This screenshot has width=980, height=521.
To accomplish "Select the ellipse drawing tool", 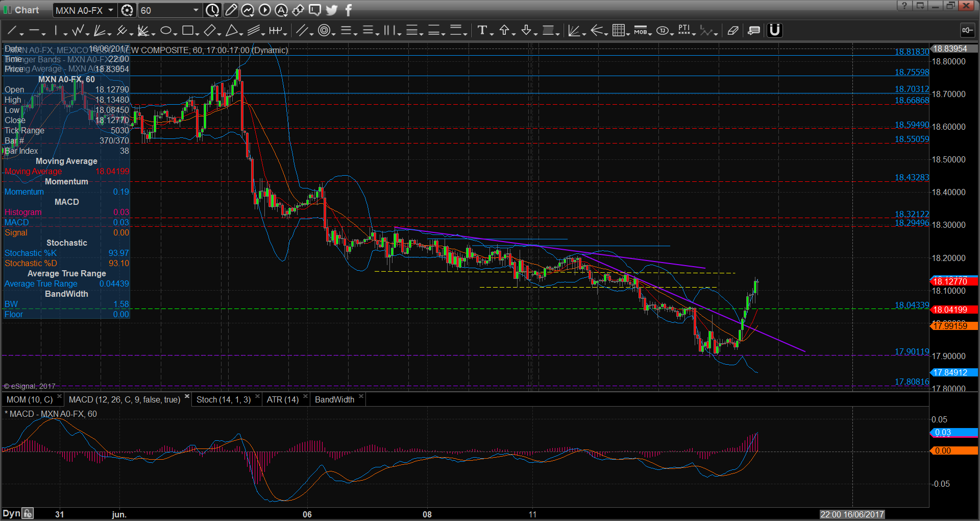I will tap(165, 31).
